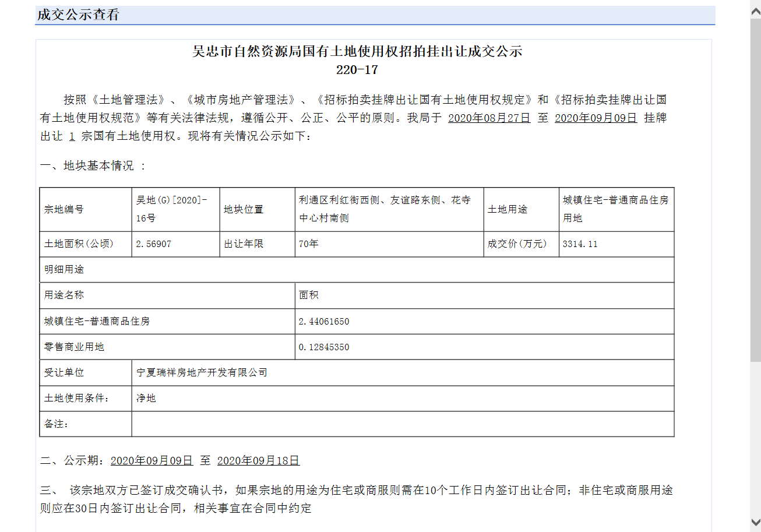
Task: Click the 土地用途 label cell
Action: tap(521, 209)
